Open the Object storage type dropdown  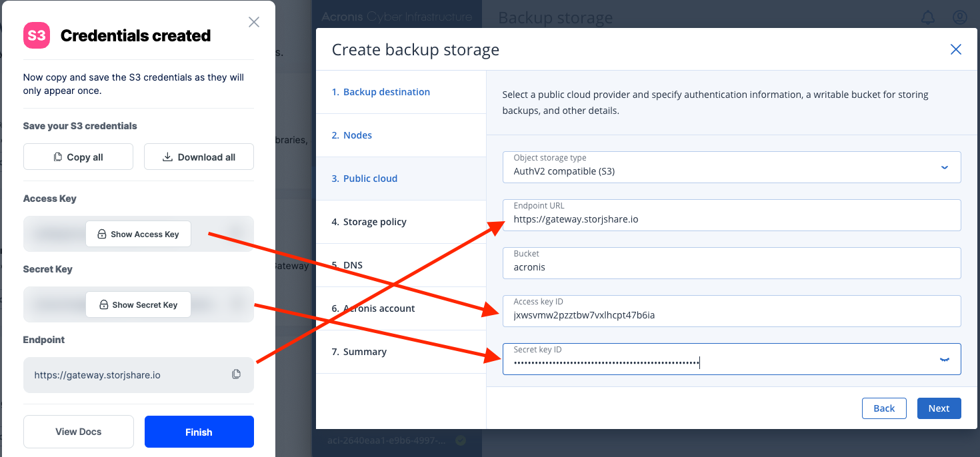tap(731, 167)
